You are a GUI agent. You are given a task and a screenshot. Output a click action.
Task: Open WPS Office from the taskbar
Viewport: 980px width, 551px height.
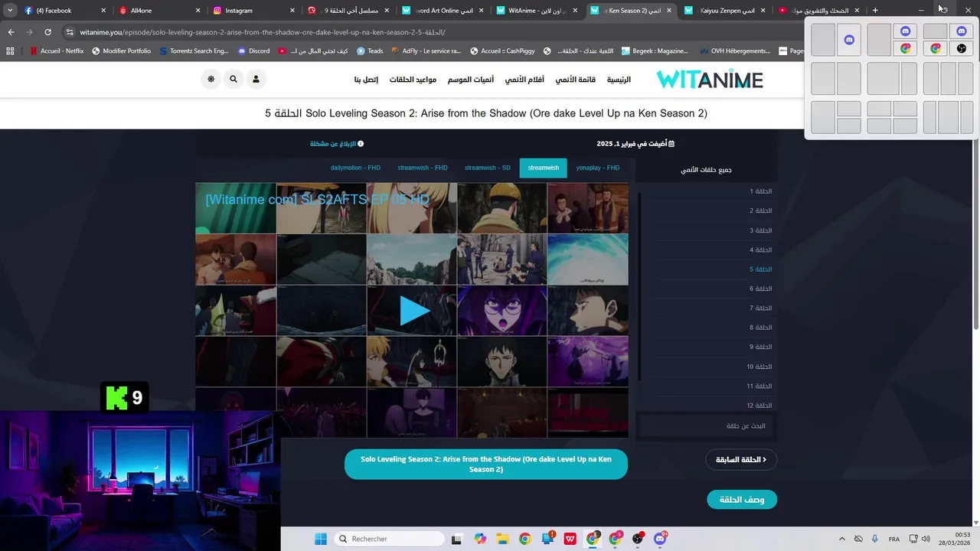570,539
